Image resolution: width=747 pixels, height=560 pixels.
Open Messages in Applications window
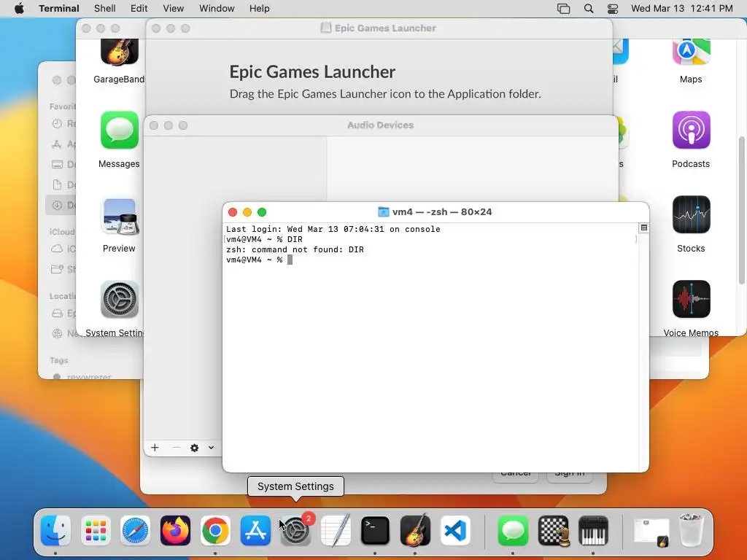[119, 130]
